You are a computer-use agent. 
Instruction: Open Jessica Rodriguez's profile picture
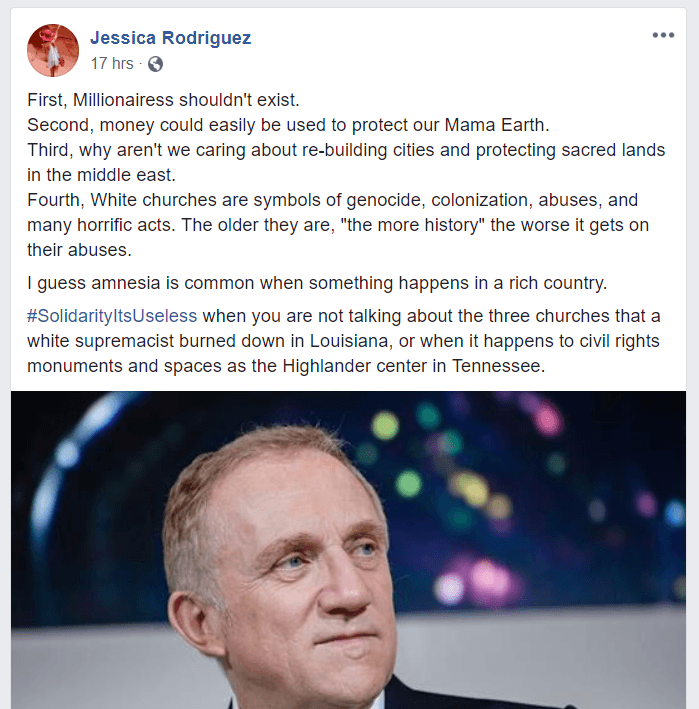[x=53, y=50]
